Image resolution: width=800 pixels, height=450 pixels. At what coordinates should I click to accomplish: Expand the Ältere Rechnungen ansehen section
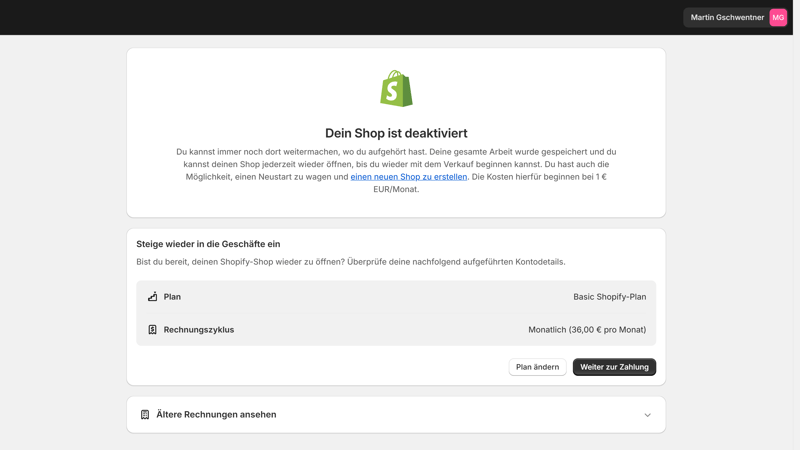tap(396, 415)
